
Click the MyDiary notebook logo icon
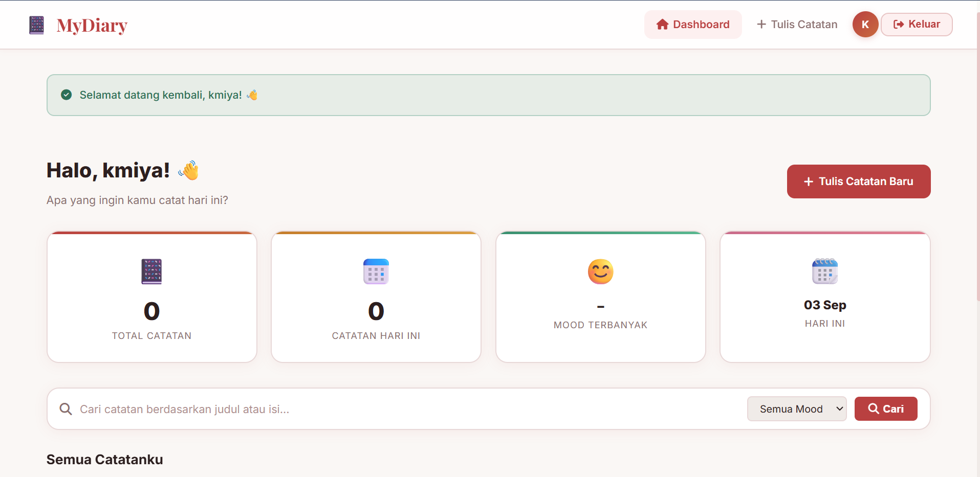click(37, 25)
